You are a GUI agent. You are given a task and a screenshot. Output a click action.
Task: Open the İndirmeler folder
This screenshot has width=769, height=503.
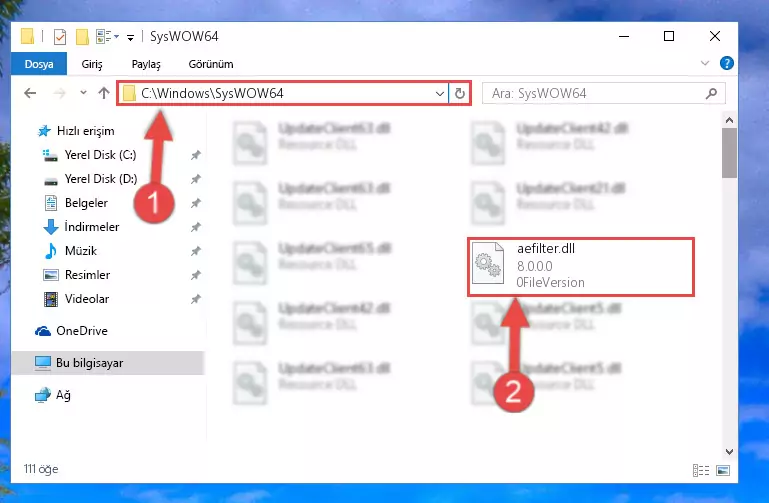click(92, 227)
